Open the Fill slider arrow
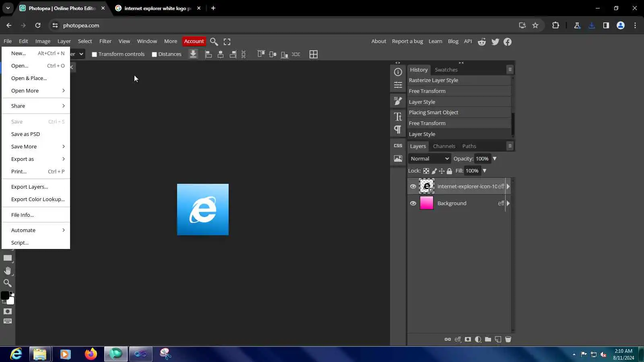The width and height of the screenshot is (644, 362). click(x=485, y=171)
